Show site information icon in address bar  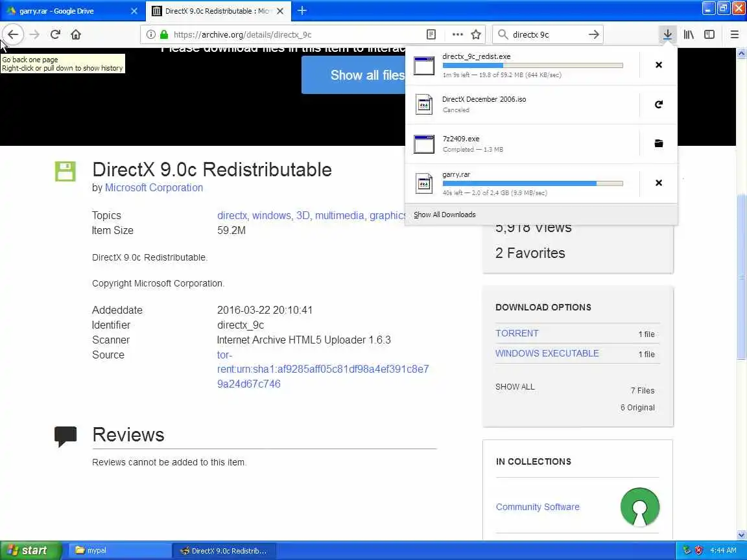click(x=150, y=34)
